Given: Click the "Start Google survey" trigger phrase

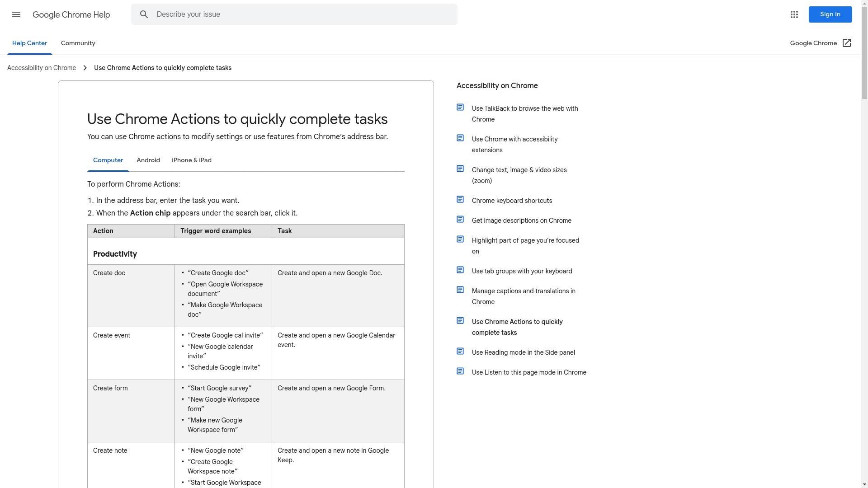Looking at the screenshot, I should pyautogui.click(x=219, y=388).
